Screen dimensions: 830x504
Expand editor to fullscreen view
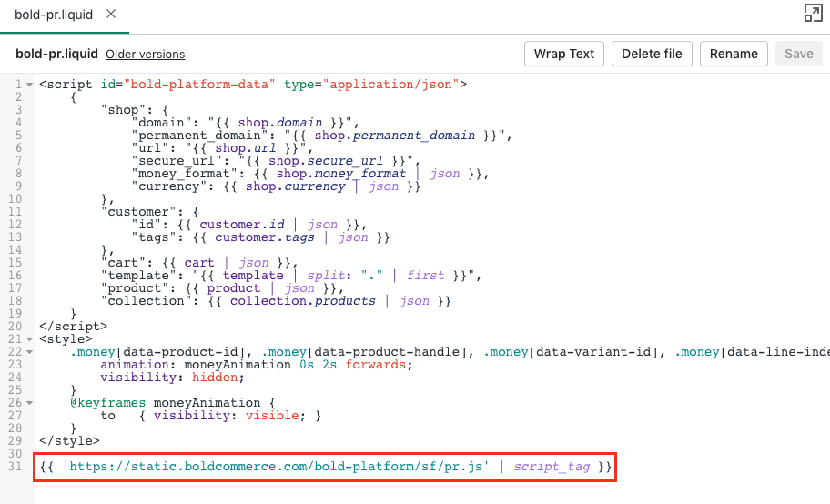coord(813,13)
